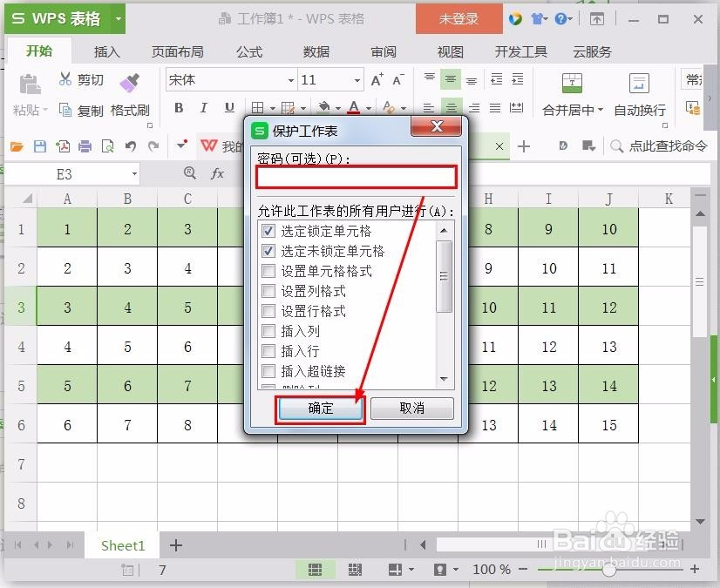
Task: Open file via folder icon
Action: pyautogui.click(x=17, y=146)
